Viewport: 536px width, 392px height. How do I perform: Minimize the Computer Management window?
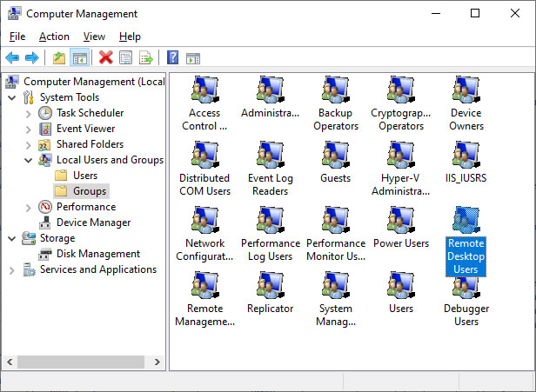click(436, 13)
